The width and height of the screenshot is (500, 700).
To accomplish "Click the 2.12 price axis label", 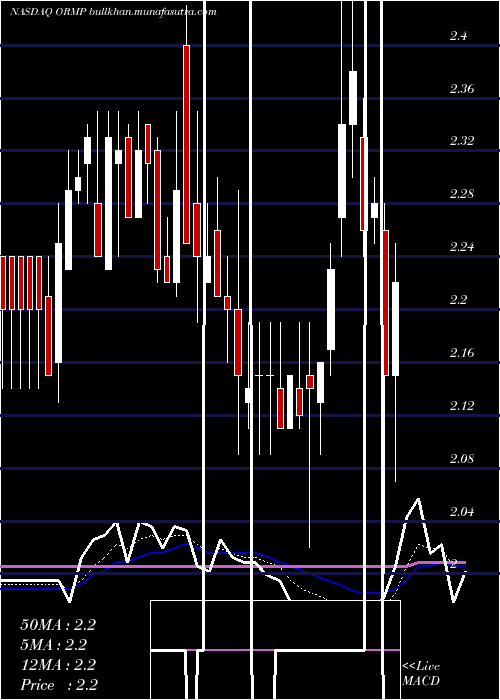I will click(x=462, y=405).
